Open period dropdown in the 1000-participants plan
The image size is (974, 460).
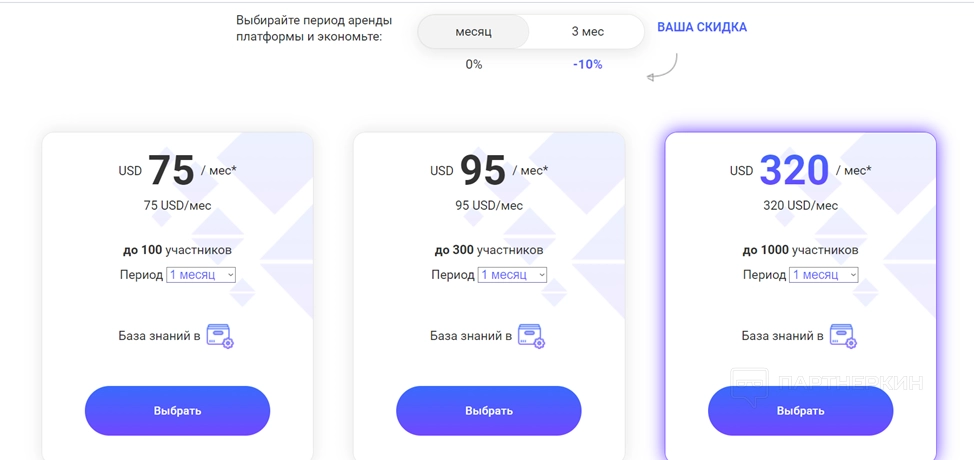point(824,274)
